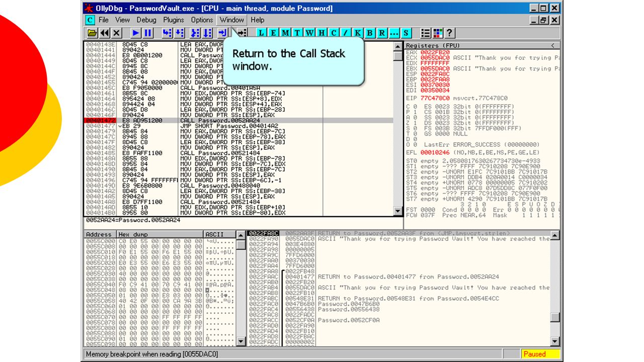Click the Step over toolbar icon
Image resolution: width=644 pixels, height=362 pixels.
pos(179,33)
